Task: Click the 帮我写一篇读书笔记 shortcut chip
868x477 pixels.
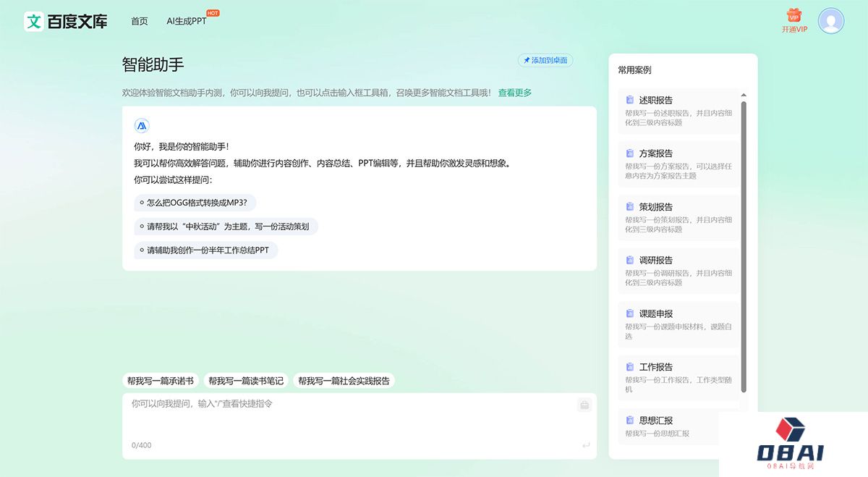Action: pyautogui.click(x=246, y=381)
